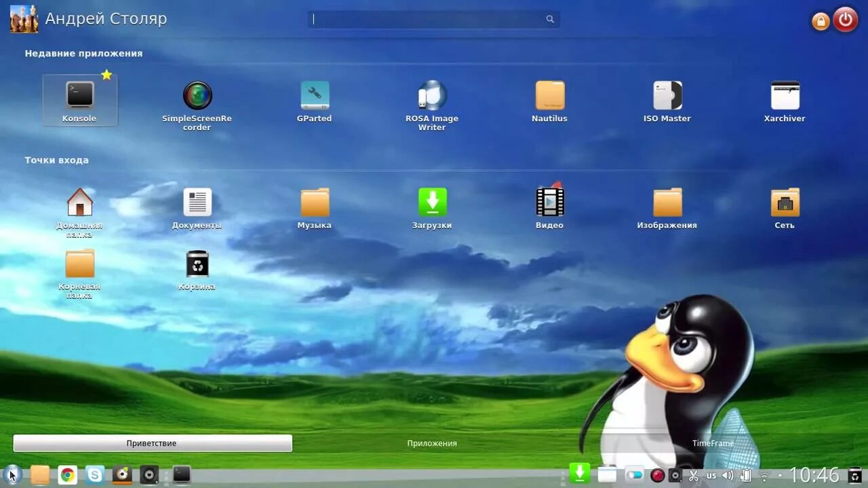Focus the search input field
Image resolution: width=868 pixels, height=488 pixels.
433,19
